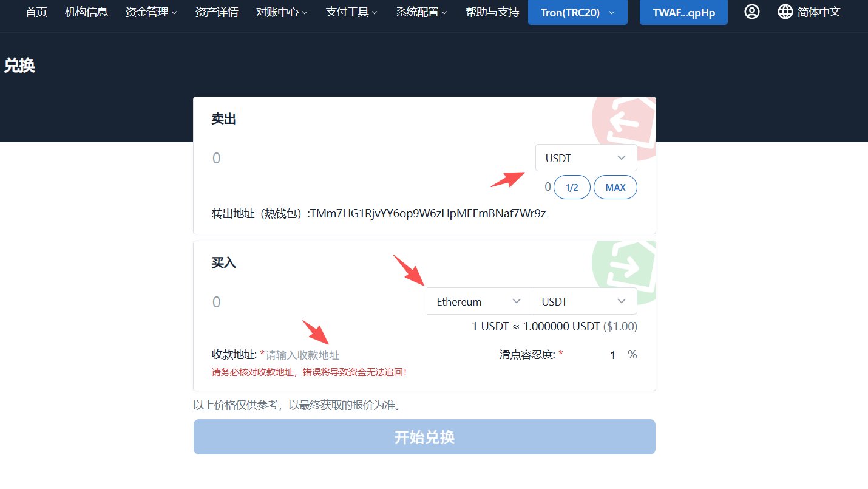The width and height of the screenshot is (868, 489).
Task: Click the sell amount input showing 0
Action: tap(217, 157)
